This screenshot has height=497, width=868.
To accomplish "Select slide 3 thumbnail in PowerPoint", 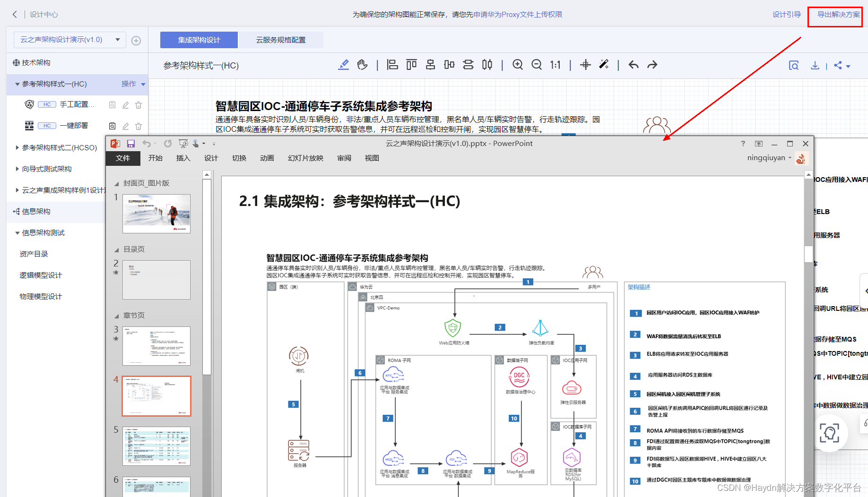I will click(x=156, y=346).
